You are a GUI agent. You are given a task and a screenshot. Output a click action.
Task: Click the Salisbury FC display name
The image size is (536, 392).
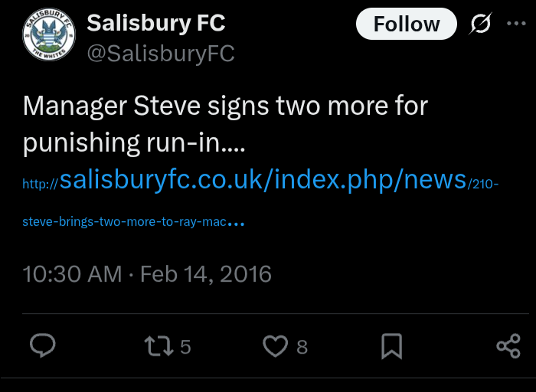tap(156, 23)
